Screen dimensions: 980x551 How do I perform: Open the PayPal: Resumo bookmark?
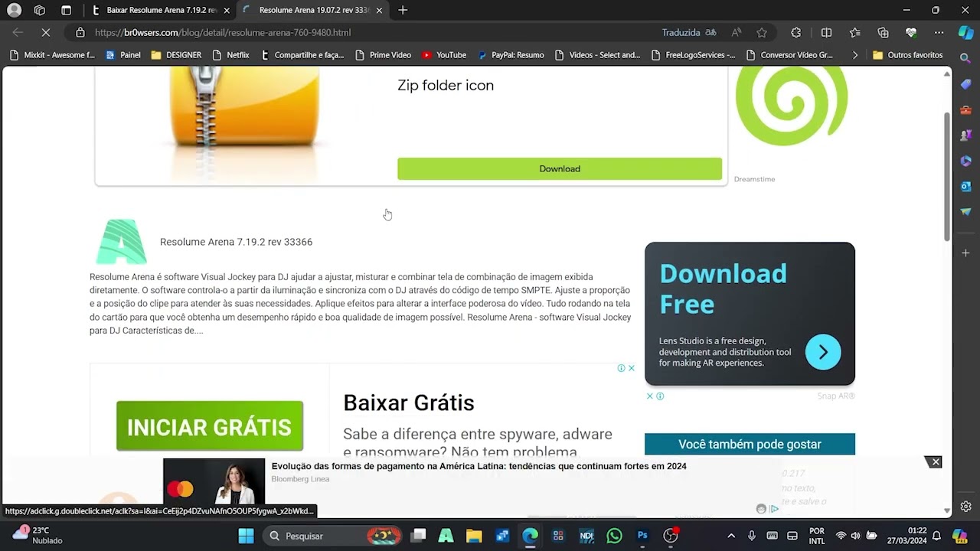(x=511, y=55)
